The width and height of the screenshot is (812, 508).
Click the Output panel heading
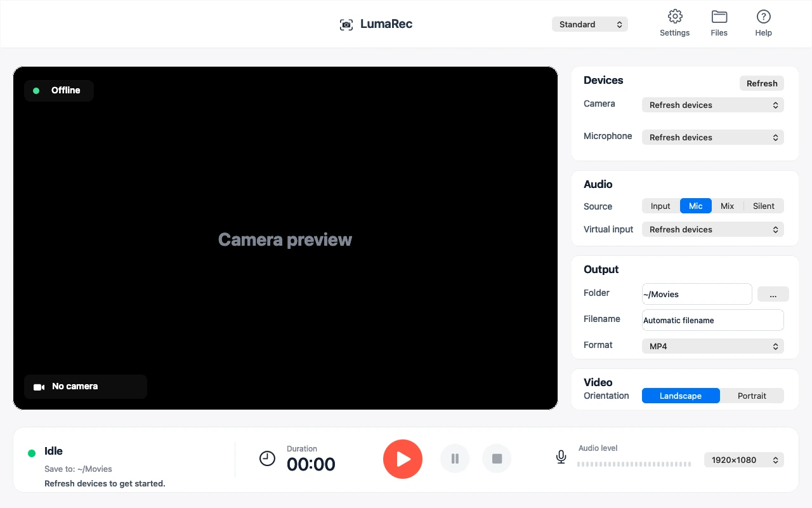click(x=601, y=269)
